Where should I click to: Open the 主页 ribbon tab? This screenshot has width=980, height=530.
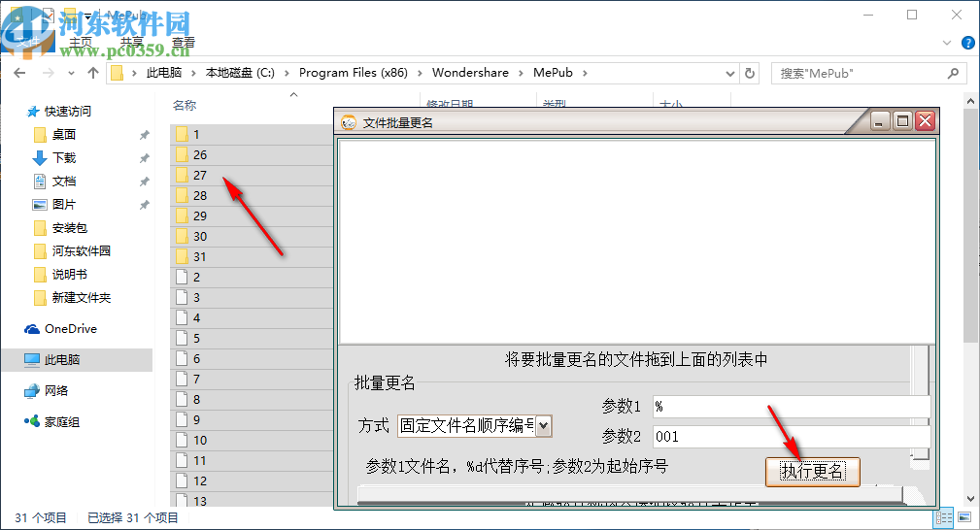pyautogui.click(x=81, y=43)
